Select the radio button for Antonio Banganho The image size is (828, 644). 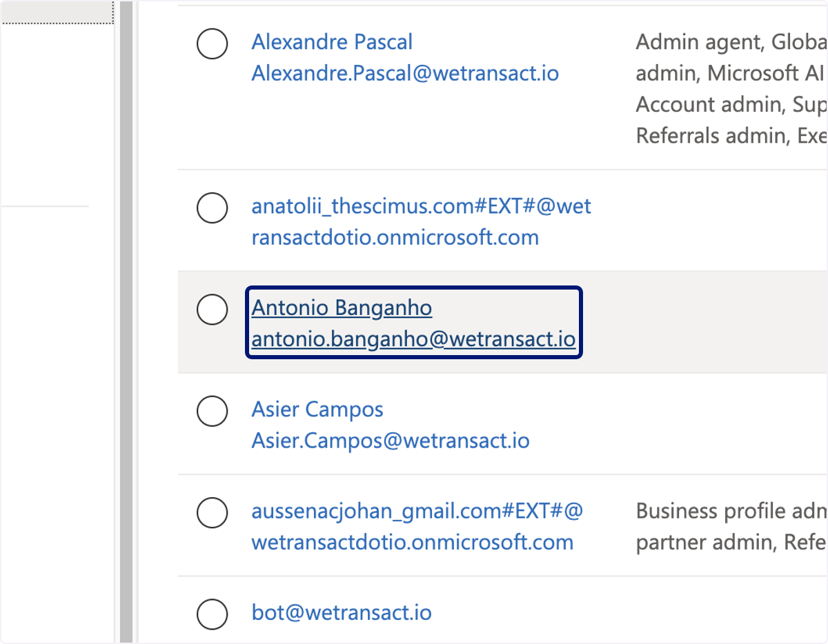coord(212,309)
